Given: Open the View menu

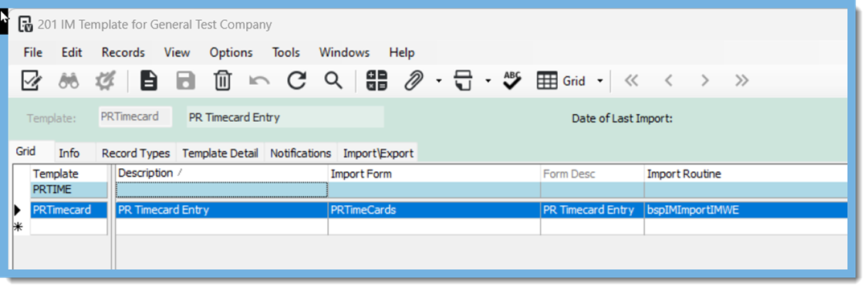Looking at the screenshot, I should click(177, 52).
